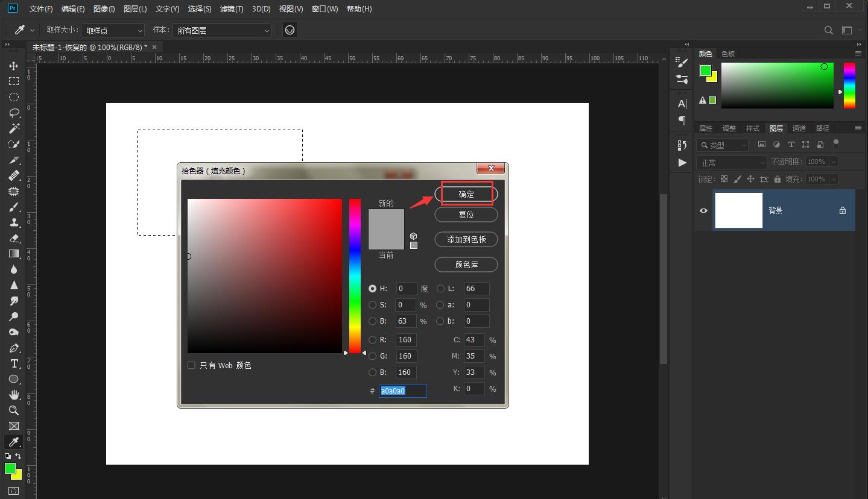Click the 添加到色板 button
The image size is (868, 499).
click(x=466, y=239)
